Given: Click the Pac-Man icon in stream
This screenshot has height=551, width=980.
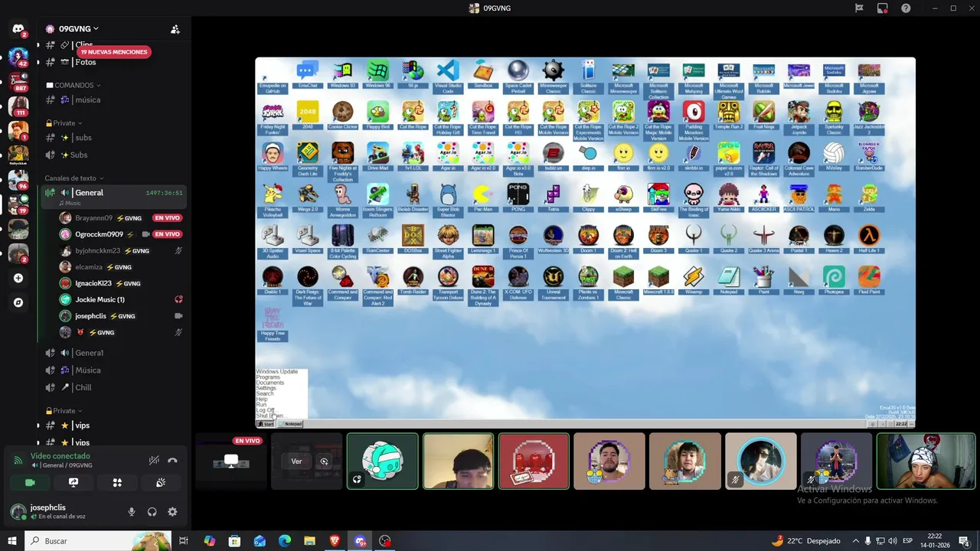Looking at the screenshot, I should pyautogui.click(x=482, y=197).
